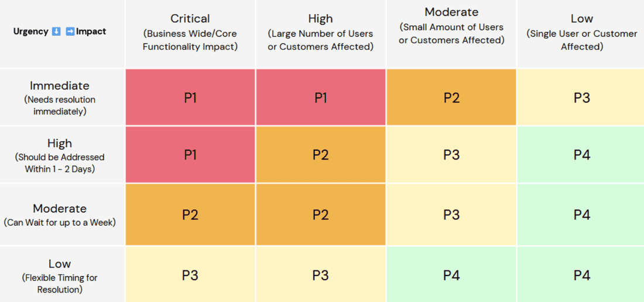Click the Moderate urgency row header
This screenshot has width=644, height=302.
(60, 215)
